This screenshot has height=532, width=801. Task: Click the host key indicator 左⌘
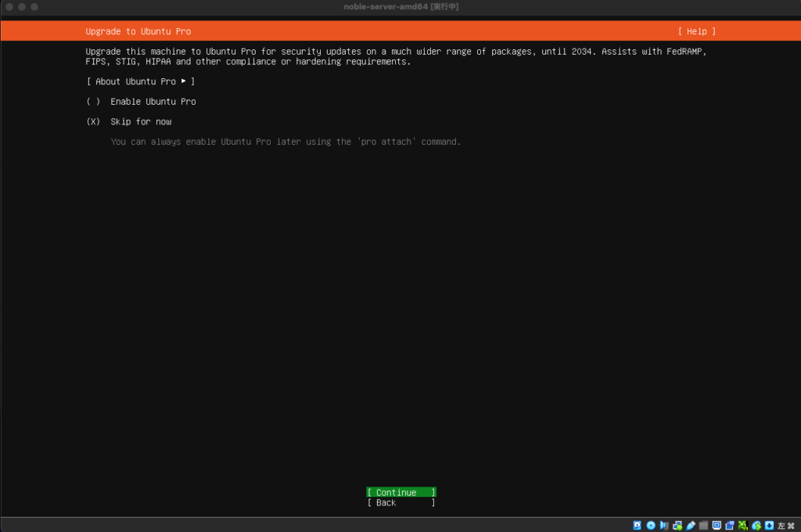(786, 526)
